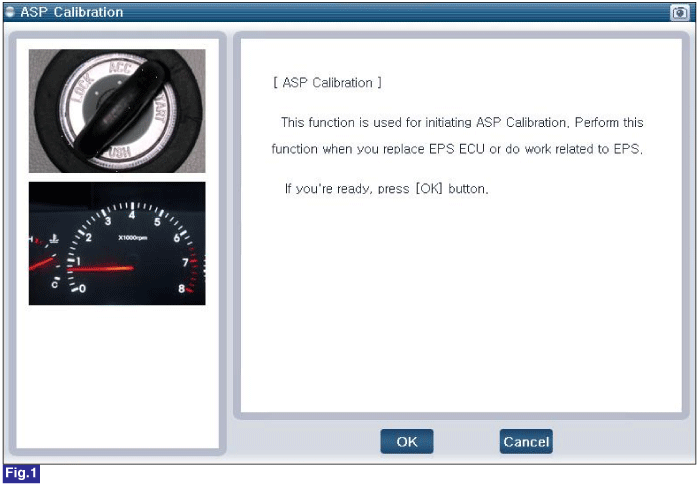This screenshot has width=700, height=486.
Task: Select the '[ ASP Calibration ]' heading text
Action: [x=327, y=83]
